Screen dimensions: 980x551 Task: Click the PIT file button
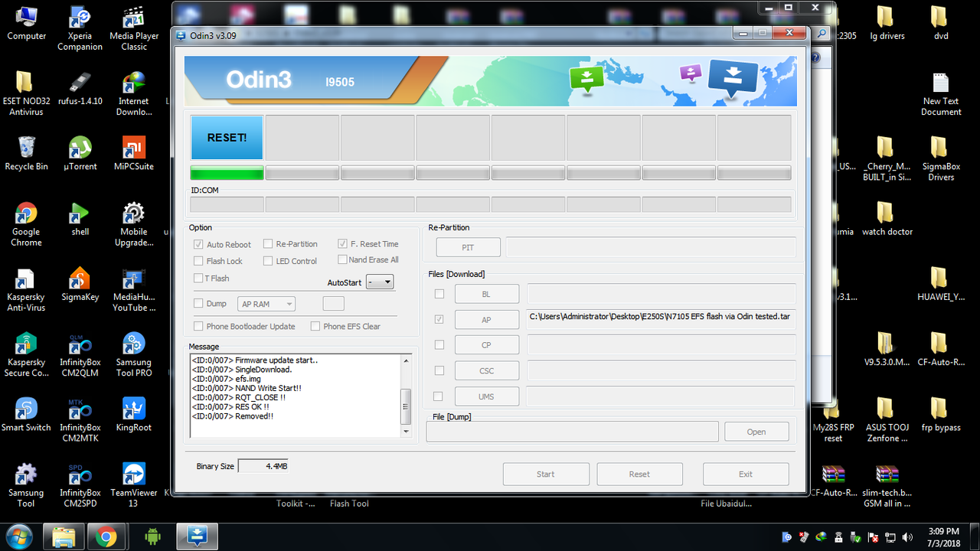(x=468, y=247)
